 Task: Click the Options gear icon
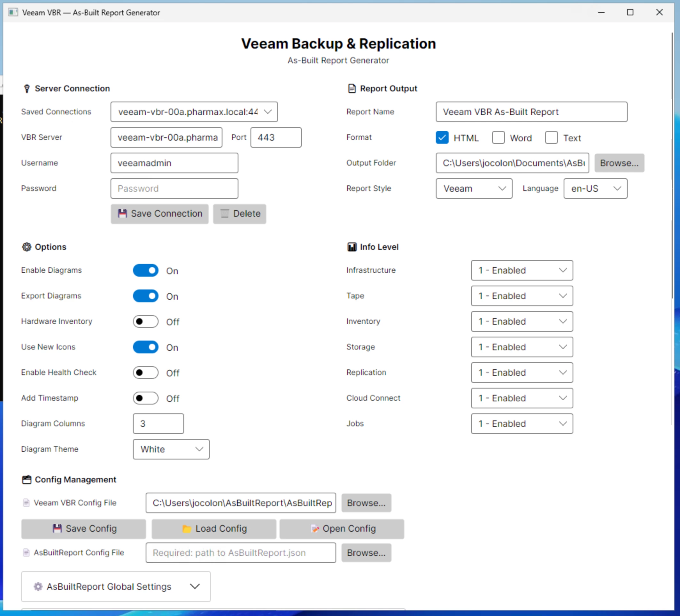tap(27, 247)
